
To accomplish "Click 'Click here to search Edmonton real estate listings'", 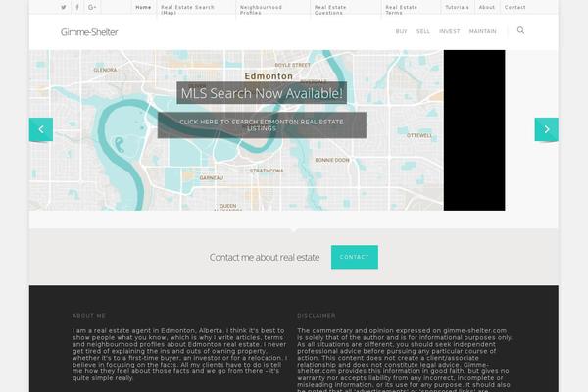I will pyautogui.click(x=262, y=125).
